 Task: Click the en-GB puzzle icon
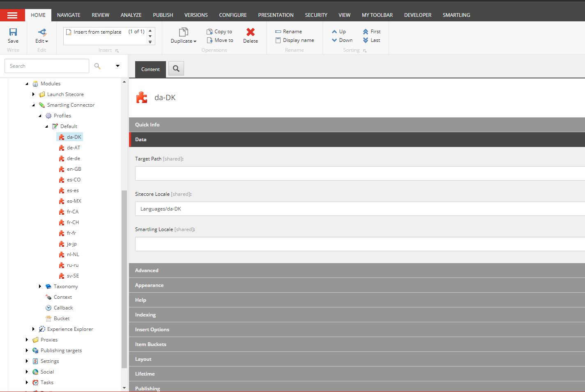[x=62, y=169]
